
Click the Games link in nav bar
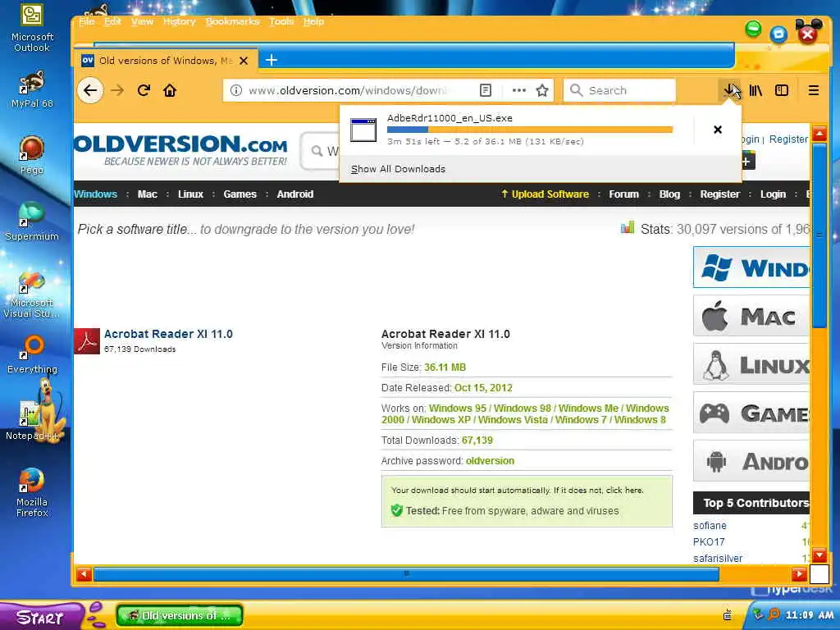point(240,194)
